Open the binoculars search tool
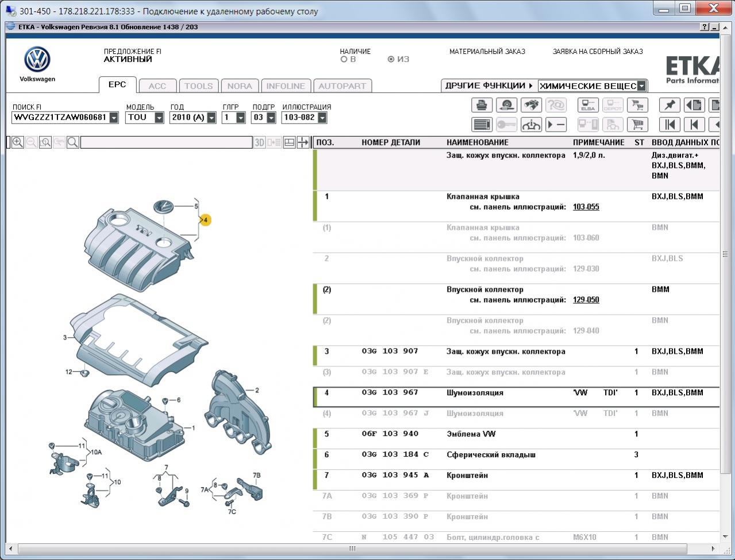The height and width of the screenshot is (560, 735). (531, 105)
